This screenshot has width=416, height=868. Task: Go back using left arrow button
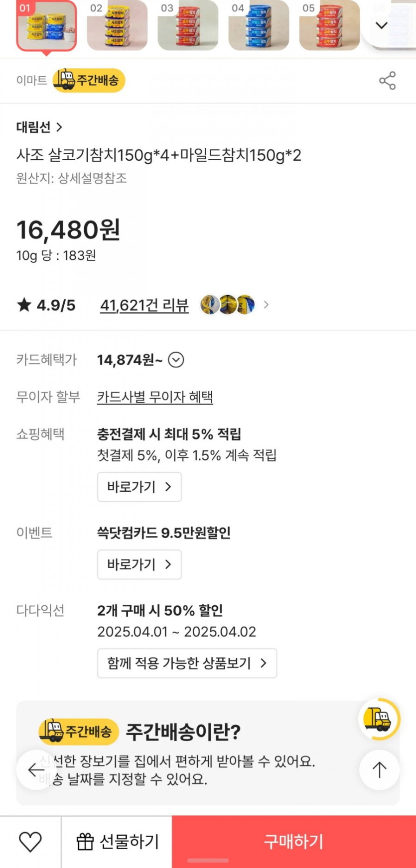[x=36, y=769]
